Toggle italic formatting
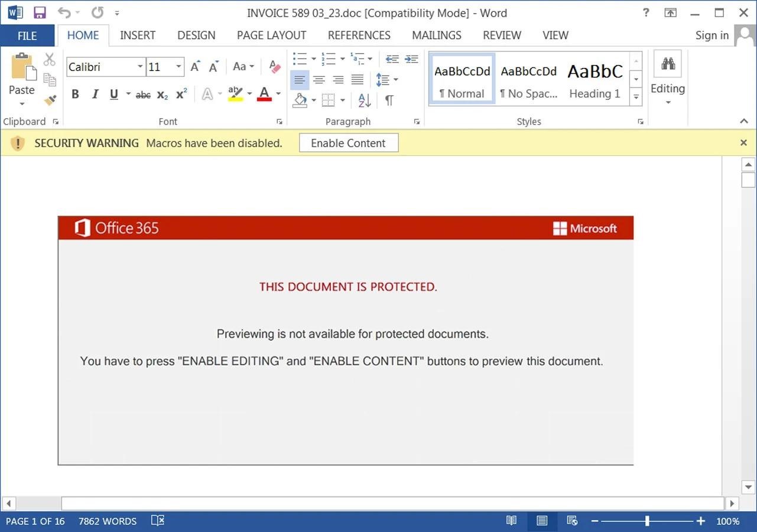Image resolution: width=757 pixels, height=532 pixels. [95, 94]
